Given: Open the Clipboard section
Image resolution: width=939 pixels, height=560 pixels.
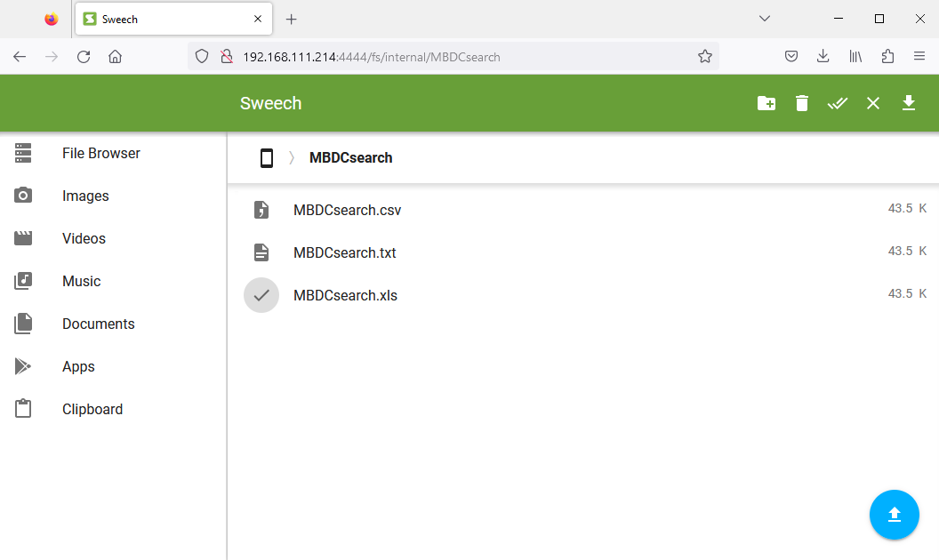Looking at the screenshot, I should click(92, 409).
